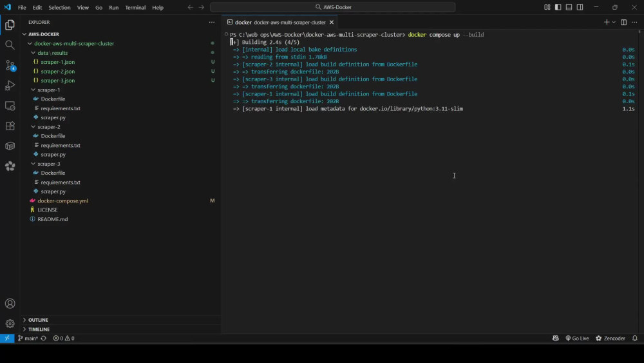Click the AWS-Docker command center search box

tap(333, 7)
